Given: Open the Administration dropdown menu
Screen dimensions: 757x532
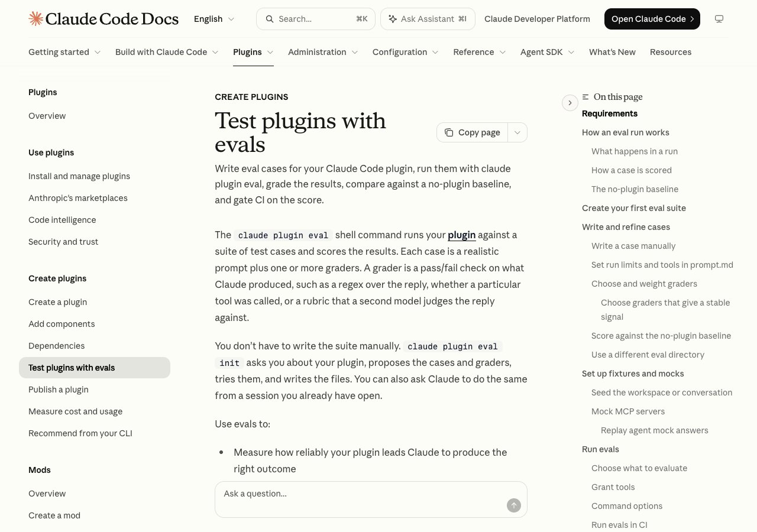Looking at the screenshot, I should tap(323, 52).
